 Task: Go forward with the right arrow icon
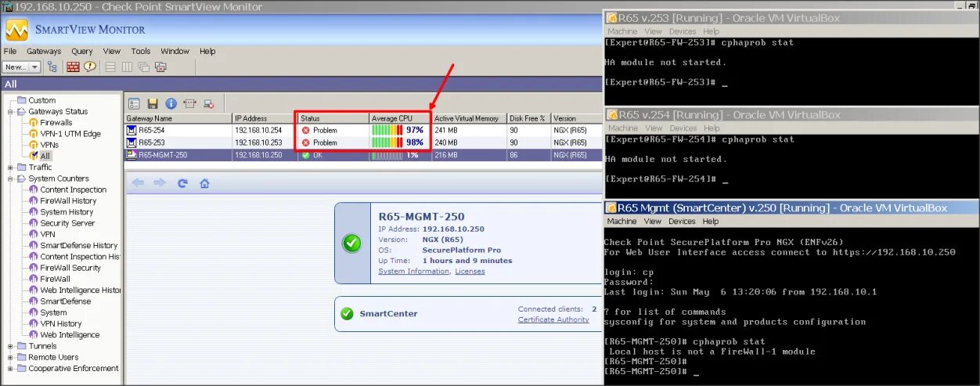(160, 182)
